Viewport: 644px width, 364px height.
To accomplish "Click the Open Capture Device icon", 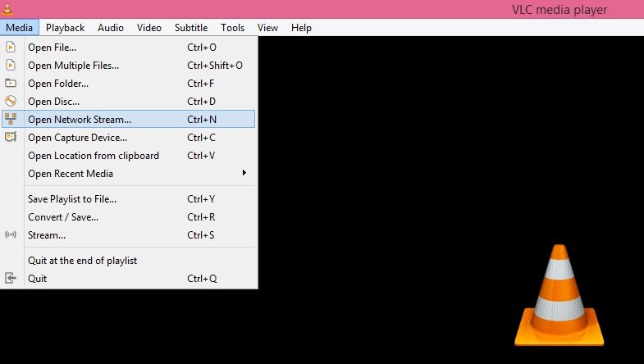I will tap(11, 137).
